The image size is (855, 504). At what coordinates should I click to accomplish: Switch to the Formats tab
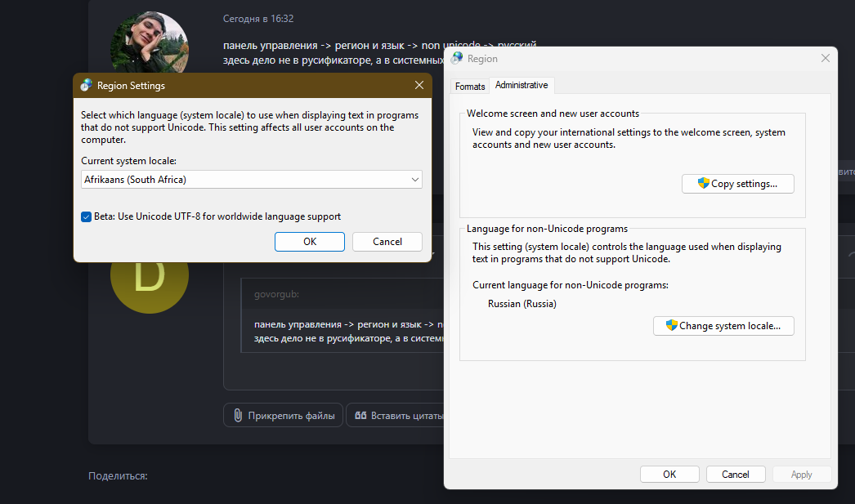pyautogui.click(x=470, y=86)
